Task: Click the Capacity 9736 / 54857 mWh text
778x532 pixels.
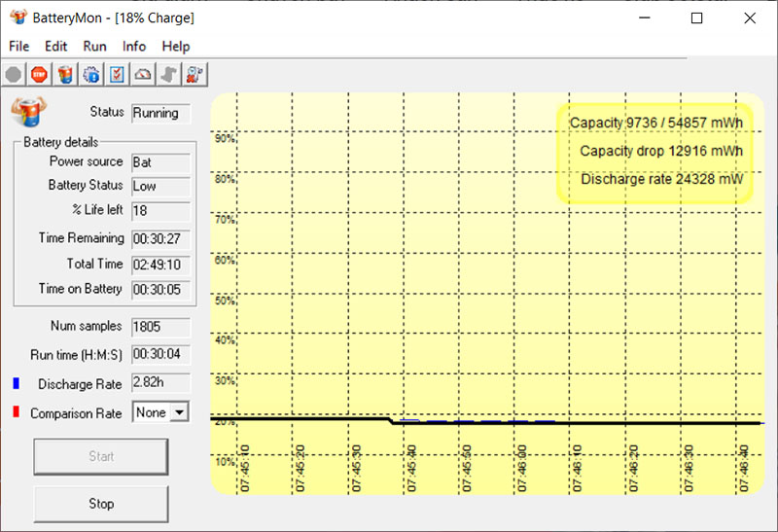Action: pos(655,123)
